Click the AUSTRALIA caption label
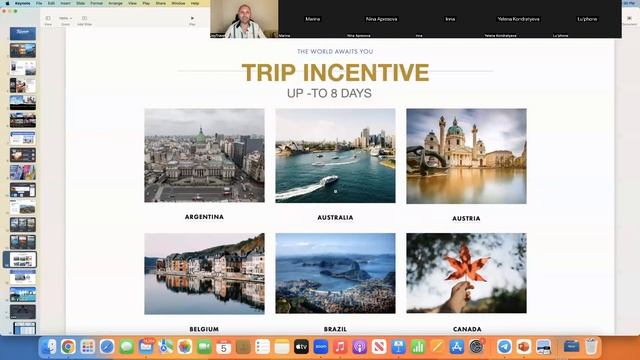Screen dimensions: 640x360 click(x=335, y=218)
